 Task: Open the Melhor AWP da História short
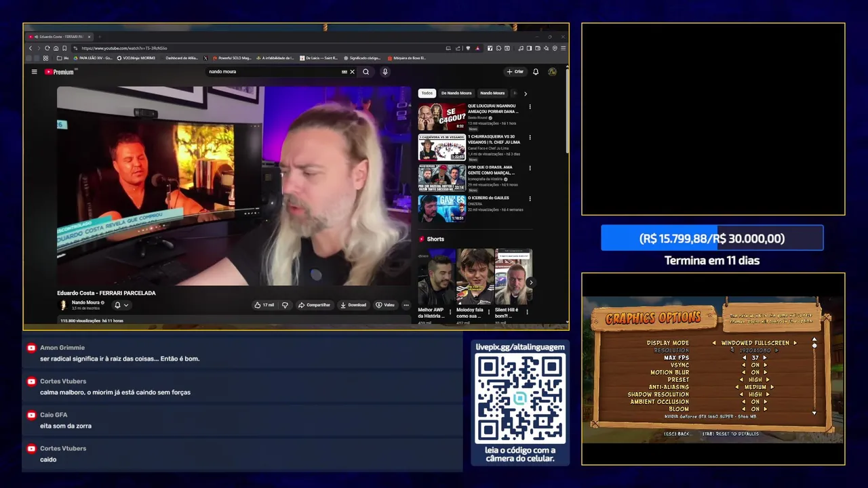[x=436, y=277]
